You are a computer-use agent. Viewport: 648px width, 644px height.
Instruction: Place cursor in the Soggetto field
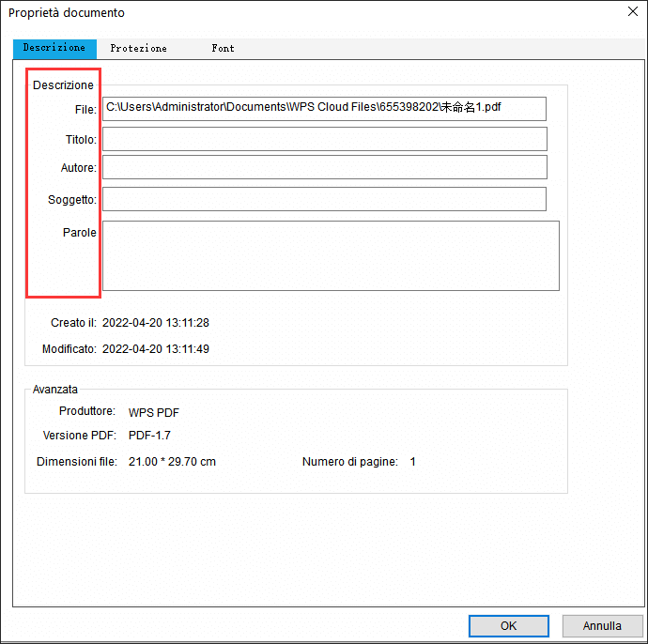pyautogui.click(x=324, y=199)
